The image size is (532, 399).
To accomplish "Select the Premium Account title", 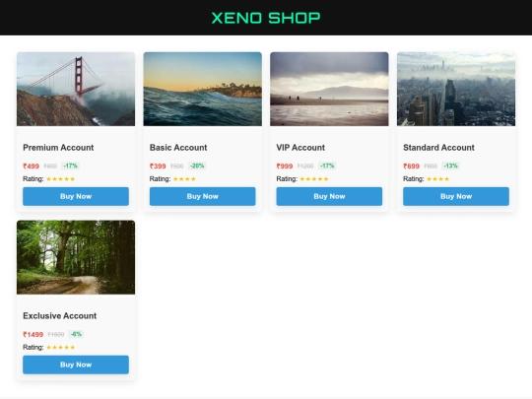I will tap(58, 148).
